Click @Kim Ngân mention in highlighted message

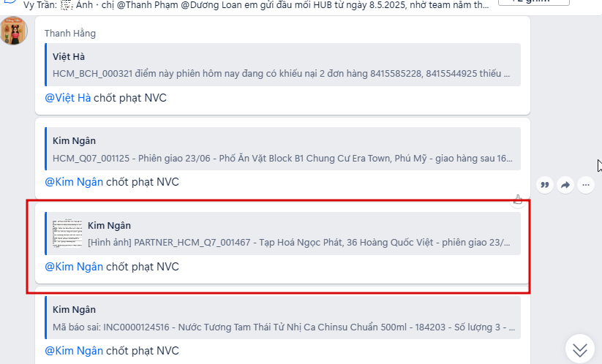74,267
